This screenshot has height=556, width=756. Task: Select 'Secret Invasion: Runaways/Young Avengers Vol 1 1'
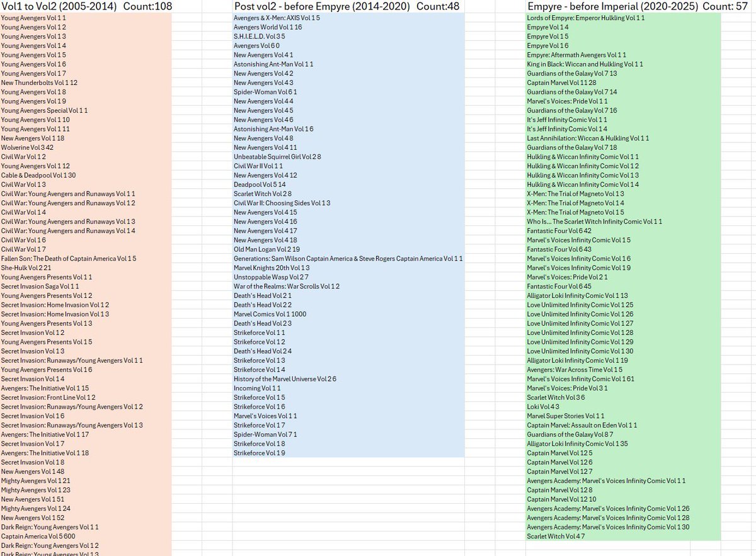86,360
